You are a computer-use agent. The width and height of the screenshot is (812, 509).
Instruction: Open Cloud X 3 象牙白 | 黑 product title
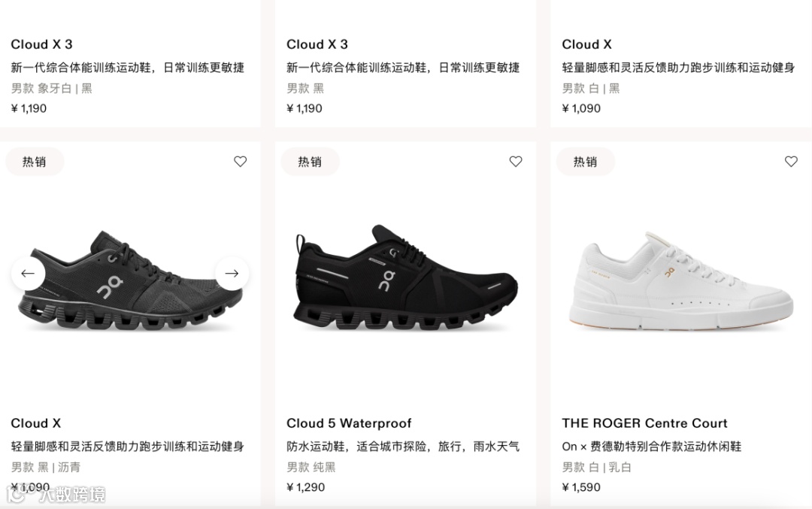[x=41, y=44]
